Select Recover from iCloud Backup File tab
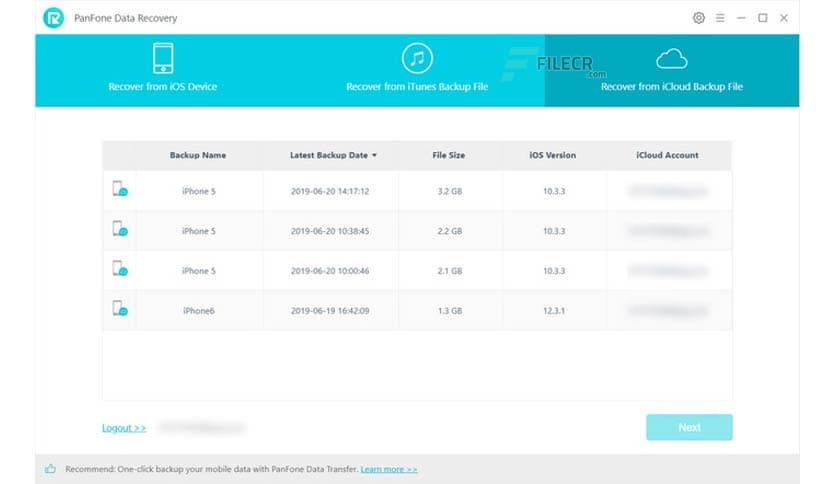The height and width of the screenshot is (484, 836). [672, 70]
